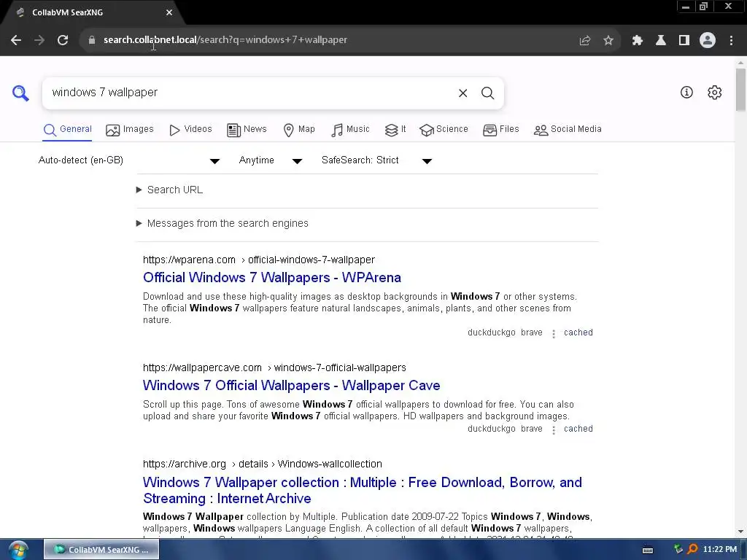Viewport: 747px width, 560px height.
Task: Click cached link for WPArena result
Action: point(578,332)
